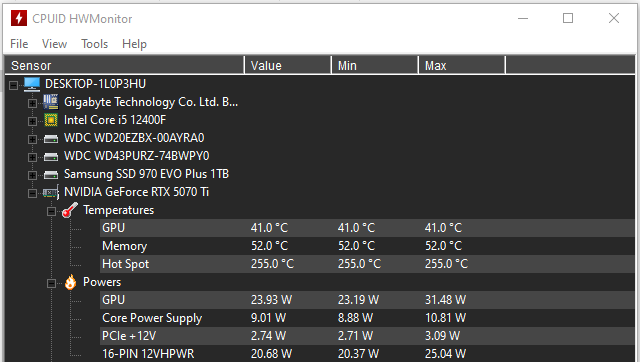Expand the WDC WD43PURZ-74BWPY0 node
This screenshot has width=640, height=362.
pos(32,157)
